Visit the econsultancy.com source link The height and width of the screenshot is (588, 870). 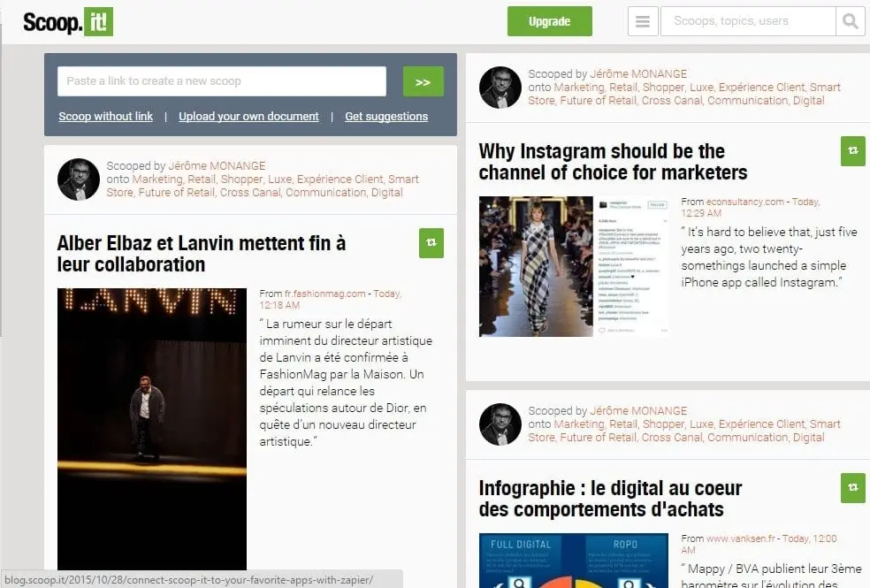(745, 202)
